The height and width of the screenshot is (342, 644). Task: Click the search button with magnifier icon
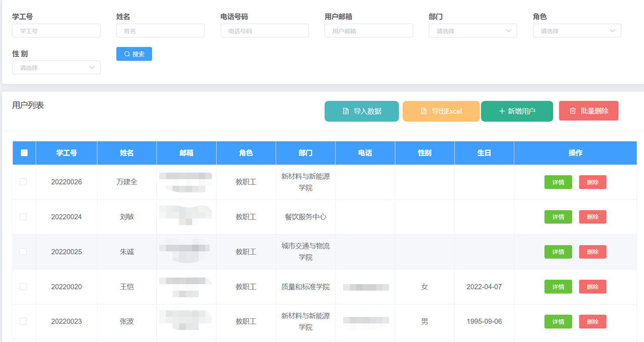click(x=134, y=54)
